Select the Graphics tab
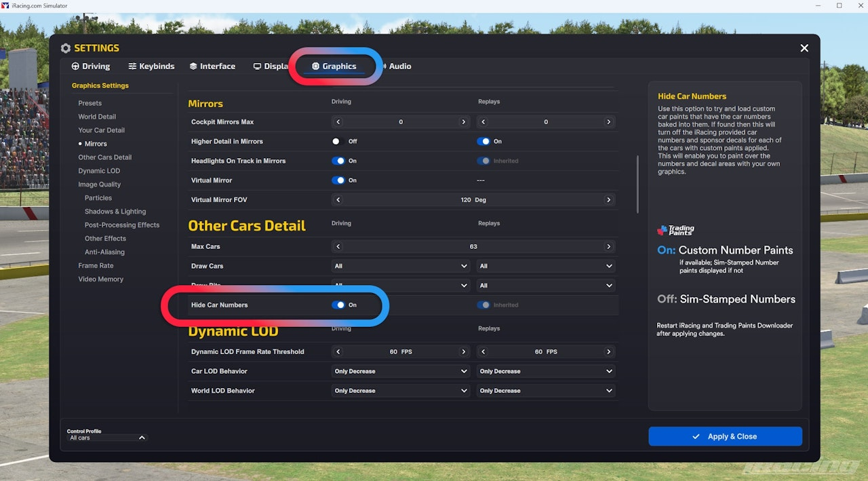868x481 pixels. [x=334, y=66]
